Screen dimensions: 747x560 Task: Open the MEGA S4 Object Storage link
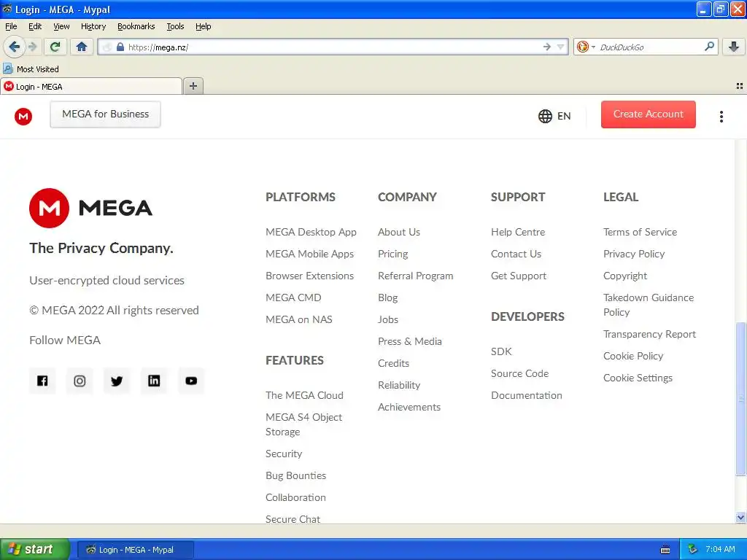[x=303, y=424]
